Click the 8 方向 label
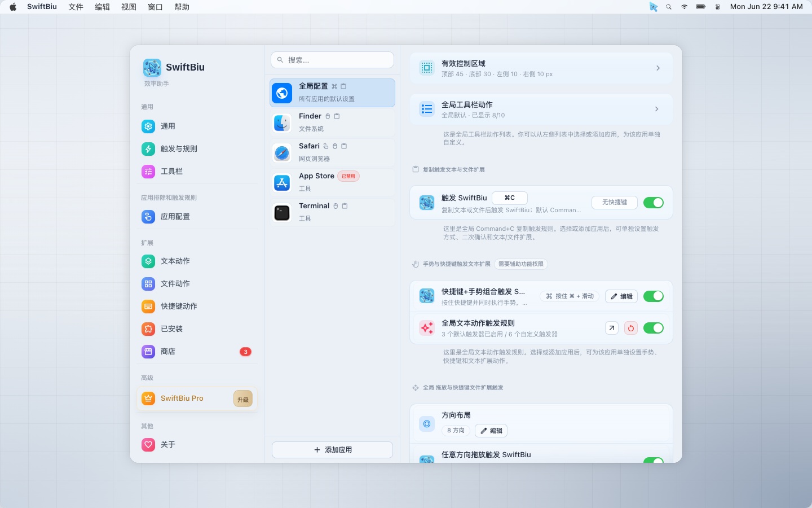This screenshot has height=508, width=812. tap(456, 431)
